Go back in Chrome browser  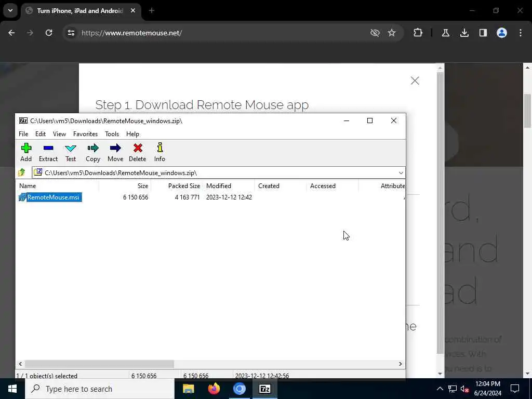point(11,33)
